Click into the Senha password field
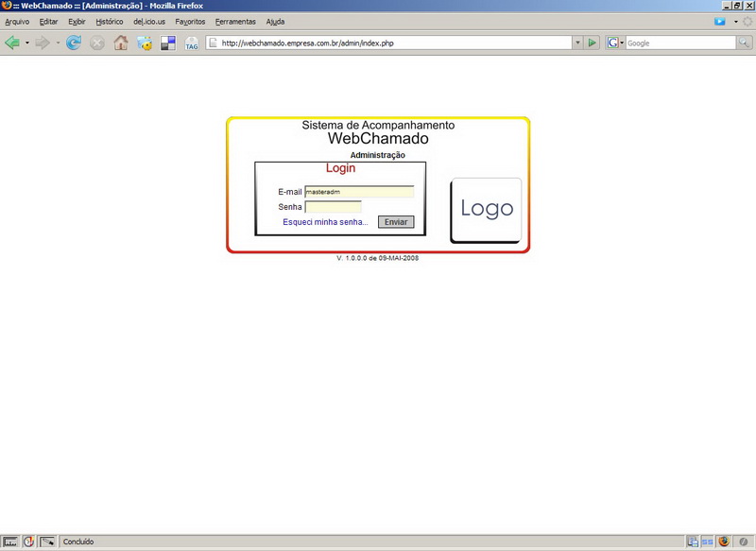Viewport: 756px width, 551px height. tap(333, 207)
